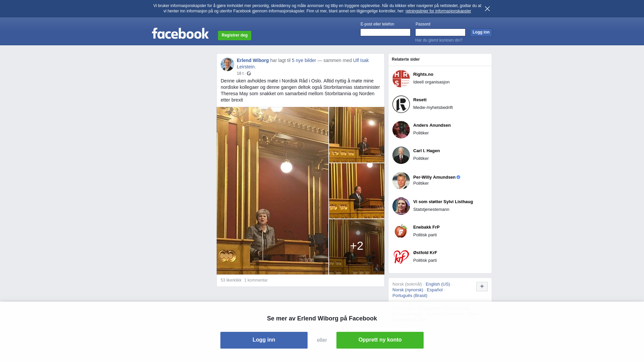Image resolution: width=644 pixels, height=362 pixels.
Task: Dismiss the cookie notice with the X icon
Action: tap(487, 9)
